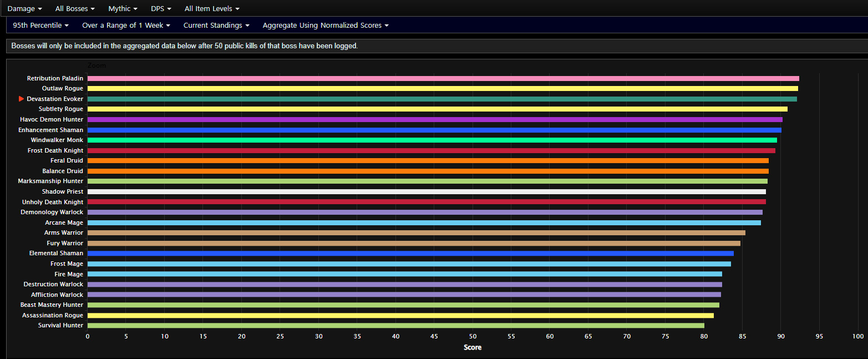The width and height of the screenshot is (868, 359).
Task: Select the Subtlety Rogue label
Action: 62,109
